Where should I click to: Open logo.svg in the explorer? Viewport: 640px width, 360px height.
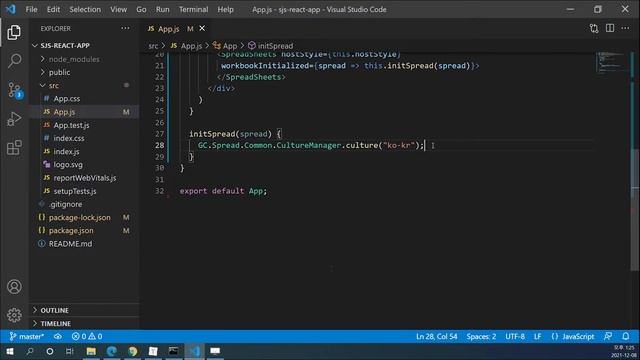68,164
